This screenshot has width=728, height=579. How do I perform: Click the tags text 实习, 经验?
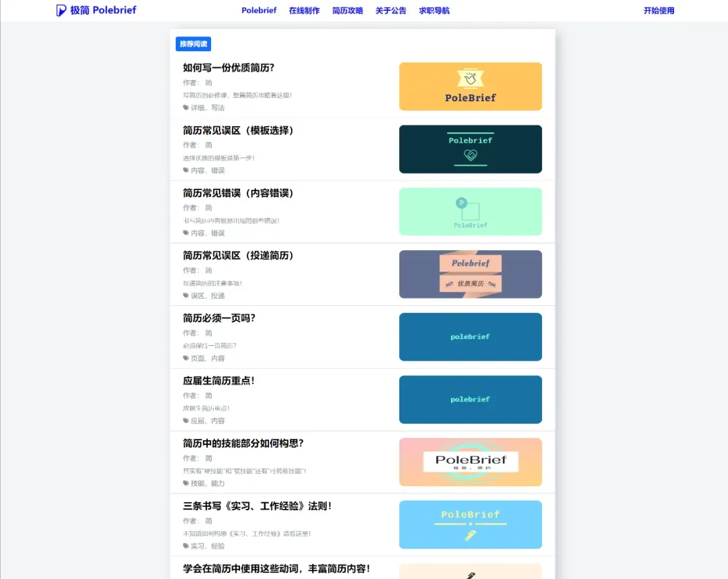pyautogui.click(x=208, y=546)
